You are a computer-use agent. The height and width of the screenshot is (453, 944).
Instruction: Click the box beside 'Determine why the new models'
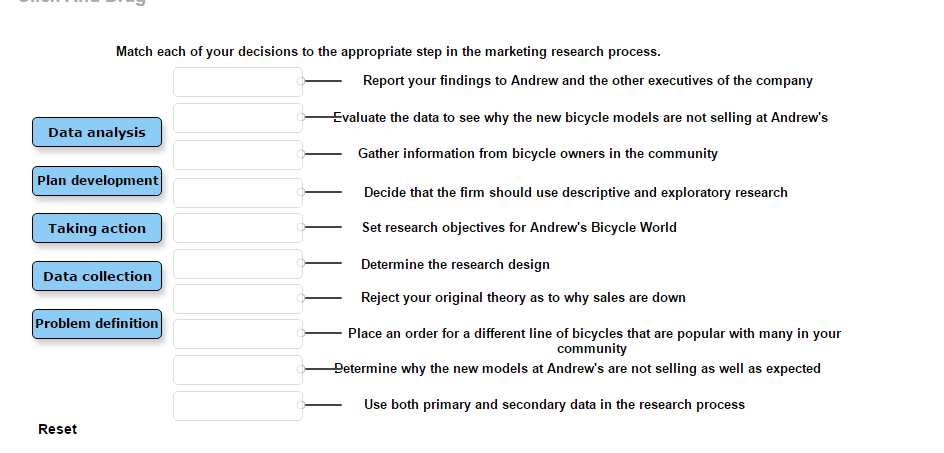(237, 370)
